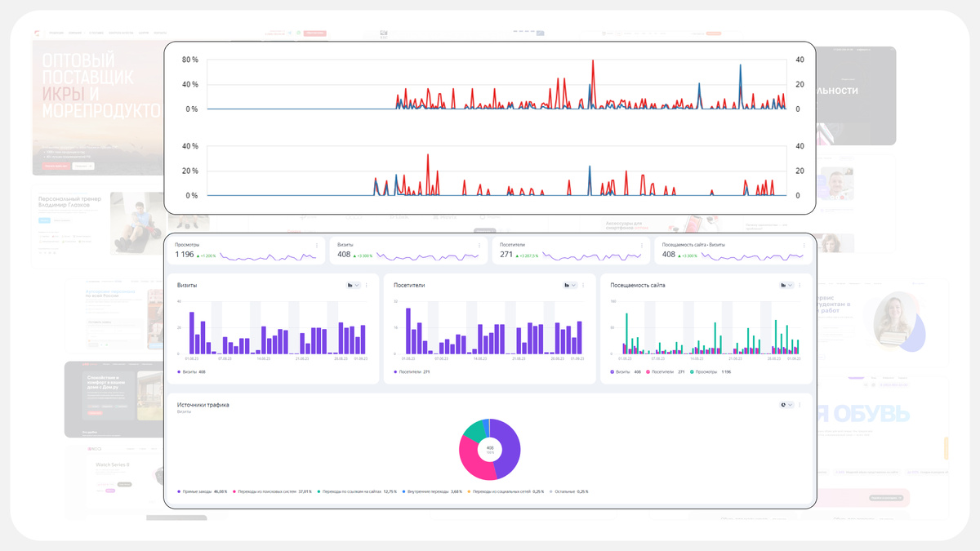The width and height of the screenshot is (980, 551).
Task: Toggle Переходы из поисковых систем legend entry
Action: click(x=273, y=491)
